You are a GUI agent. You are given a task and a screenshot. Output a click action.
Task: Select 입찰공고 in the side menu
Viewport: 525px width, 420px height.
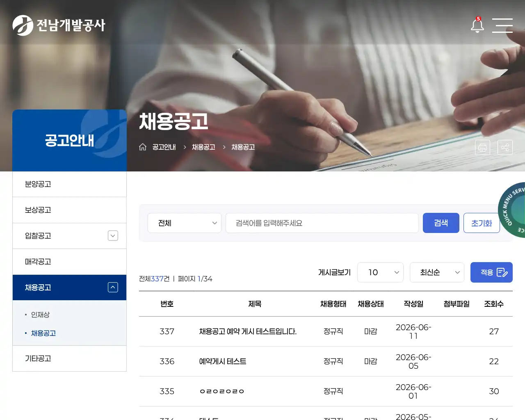coord(38,236)
